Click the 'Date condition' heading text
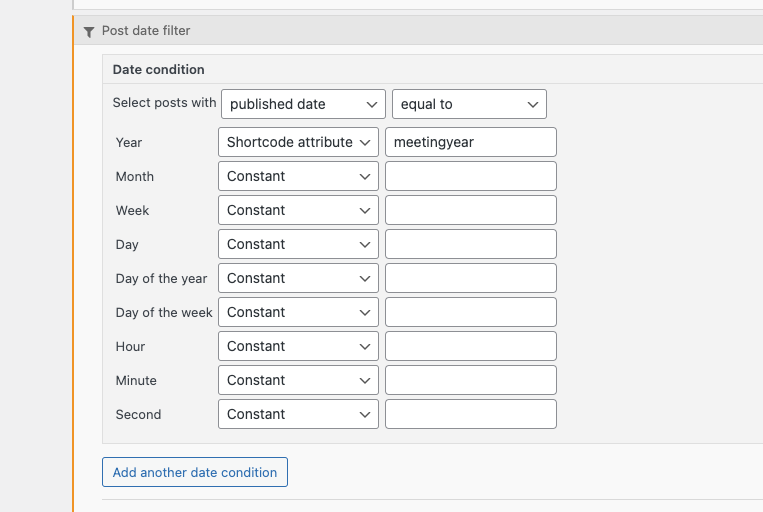 pos(159,70)
